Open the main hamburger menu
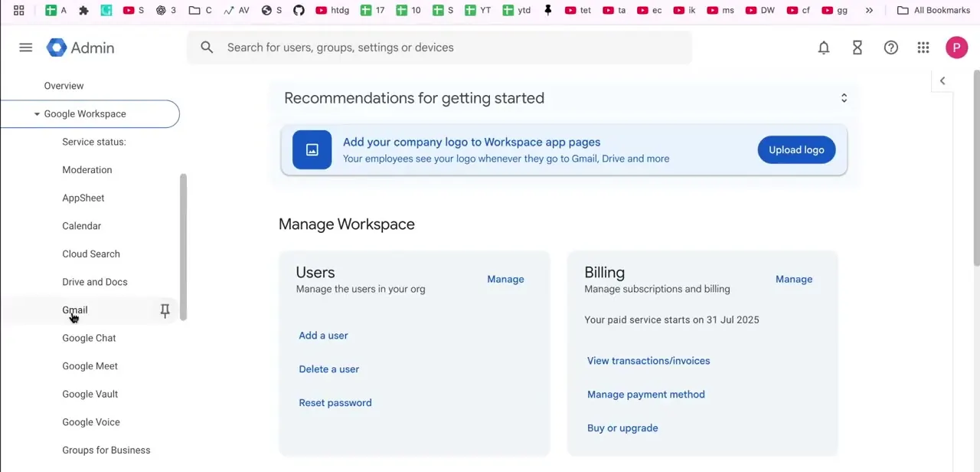 pyautogui.click(x=26, y=48)
